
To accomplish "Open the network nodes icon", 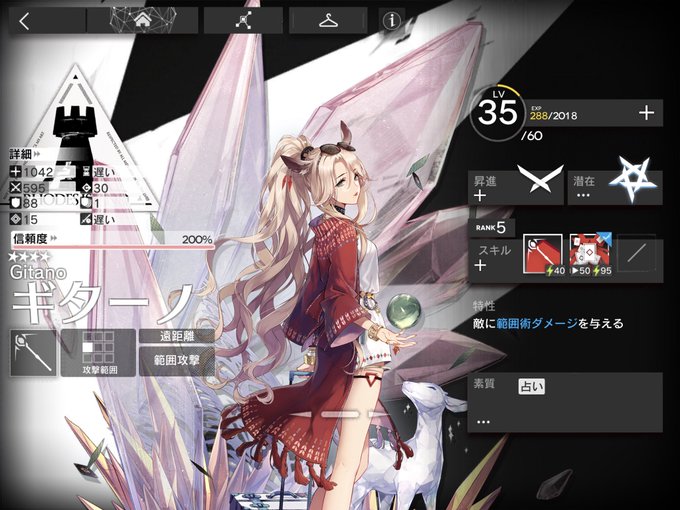I will tap(243, 20).
